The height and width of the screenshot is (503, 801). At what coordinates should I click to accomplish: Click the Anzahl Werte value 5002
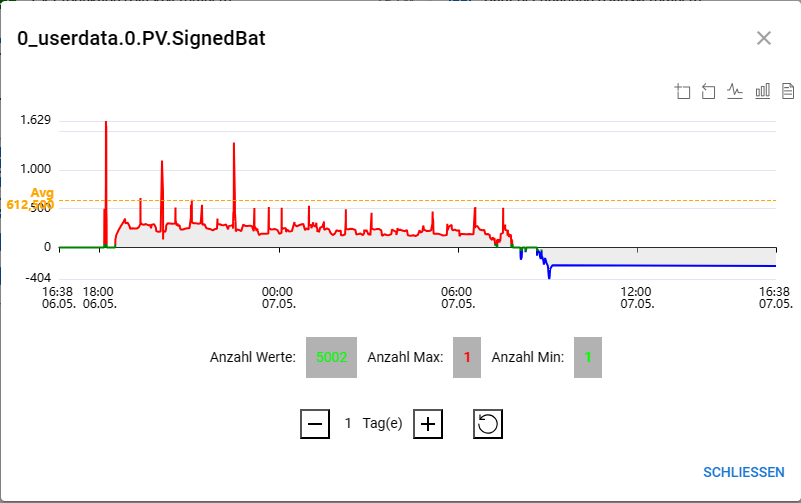(x=331, y=357)
